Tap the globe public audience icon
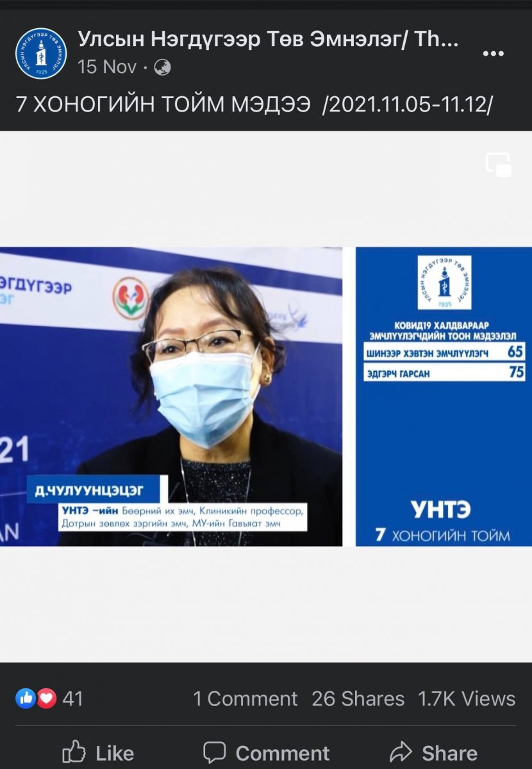The image size is (532, 769). click(x=163, y=67)
